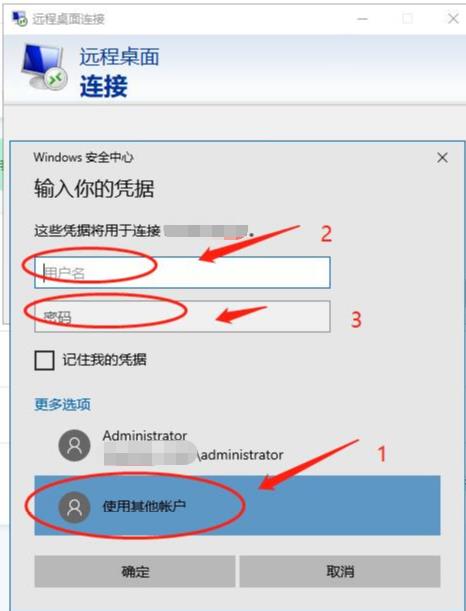Click the large Remote Desktop computer icon
This screenshot has height=611, width=466.
click(x=44, y=67)
